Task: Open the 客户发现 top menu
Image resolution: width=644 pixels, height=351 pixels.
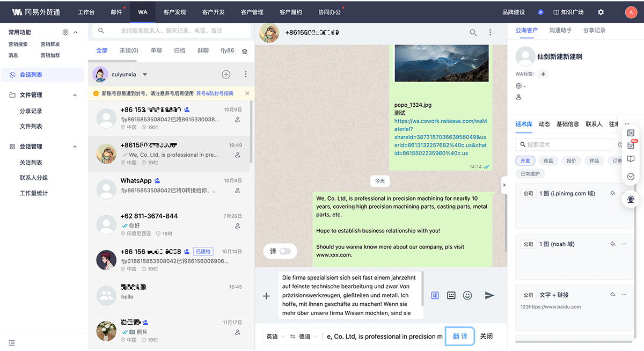Action: tap(174, 12)
